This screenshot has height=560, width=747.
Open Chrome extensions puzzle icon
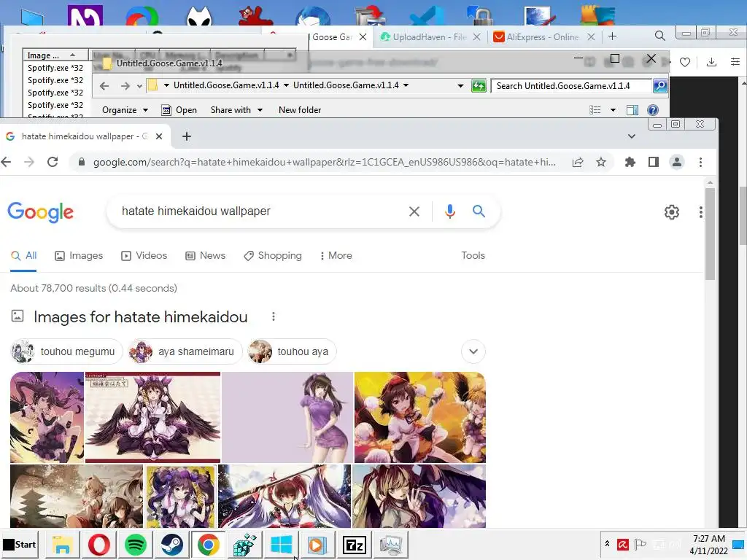[630, 163]
